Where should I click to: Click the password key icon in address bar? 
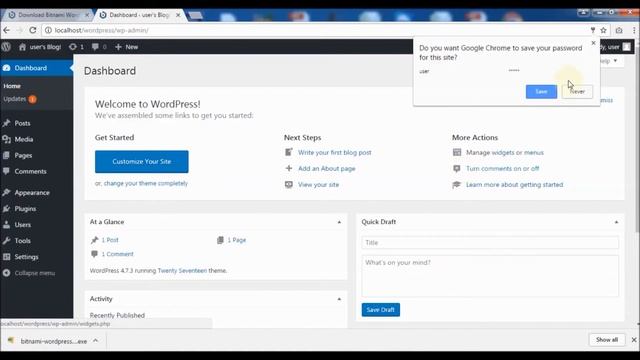click(593, 30)
